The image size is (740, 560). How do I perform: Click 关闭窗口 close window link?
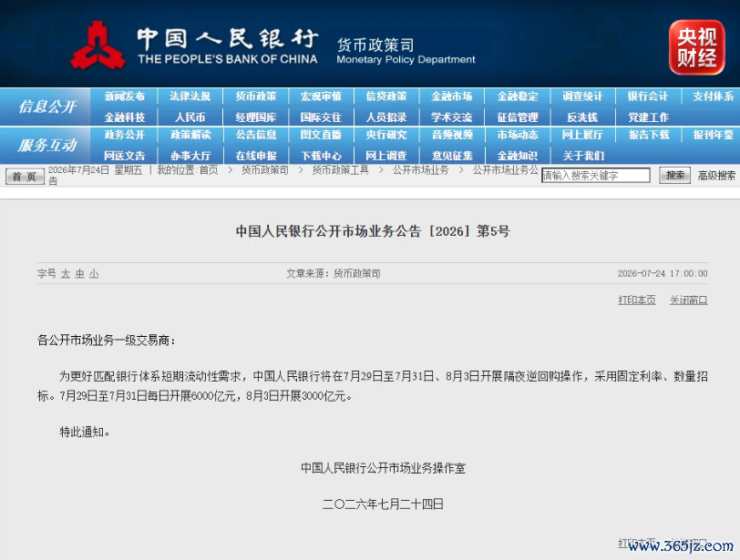[689, 300]
